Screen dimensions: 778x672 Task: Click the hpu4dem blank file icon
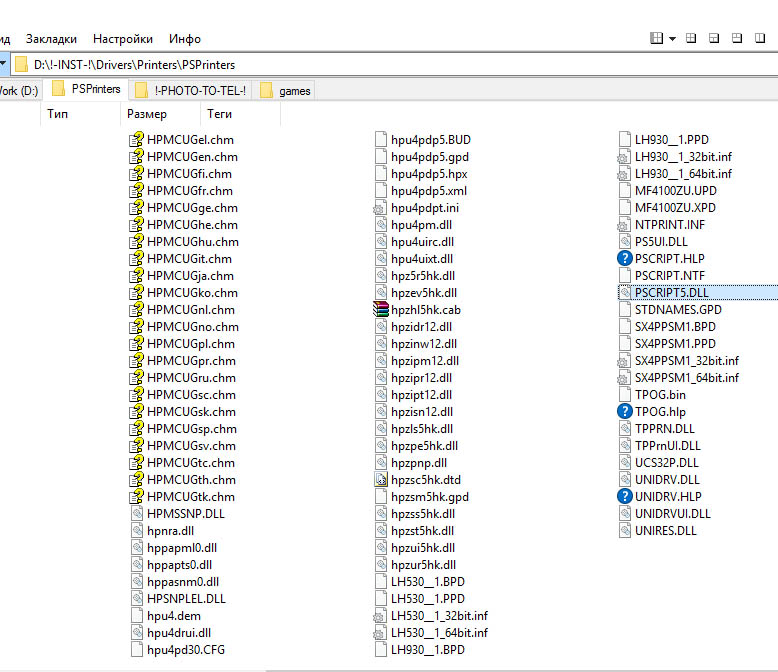tap(137, 615)
